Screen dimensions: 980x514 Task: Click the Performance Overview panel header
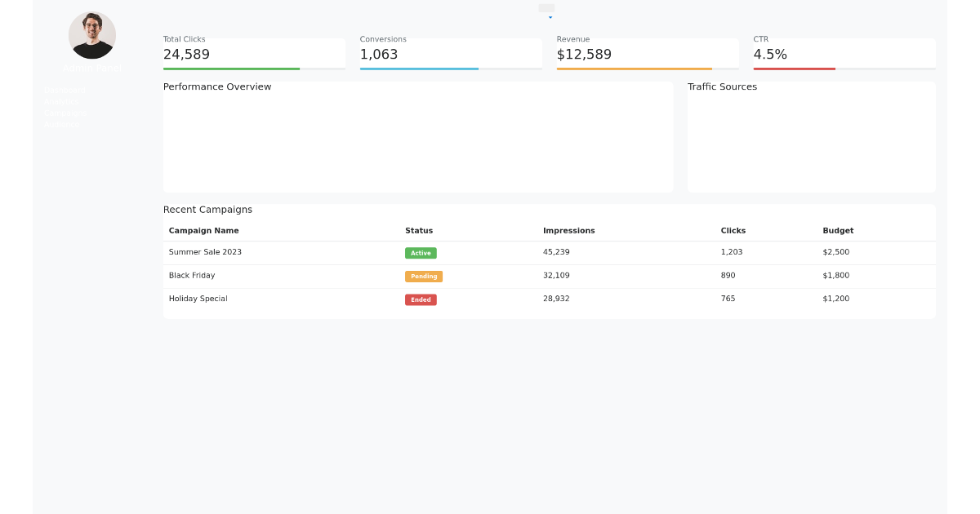(x=217, y=86)
